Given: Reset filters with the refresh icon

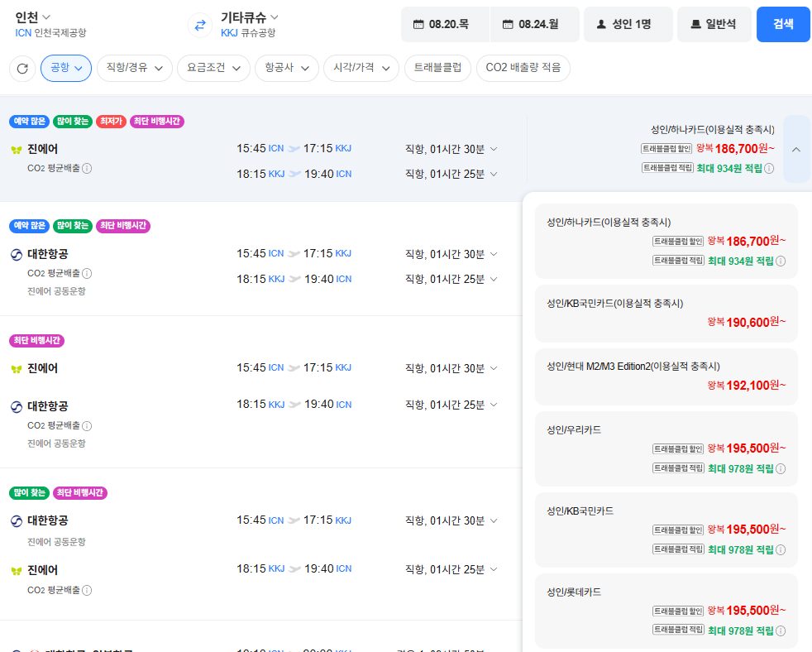Looking at the screenshot, I should tap(22, 69).
